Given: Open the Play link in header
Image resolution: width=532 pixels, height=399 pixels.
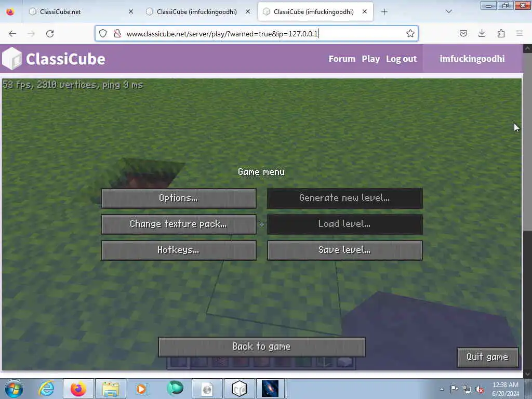Looking at the screenshot, I should 370,59.
